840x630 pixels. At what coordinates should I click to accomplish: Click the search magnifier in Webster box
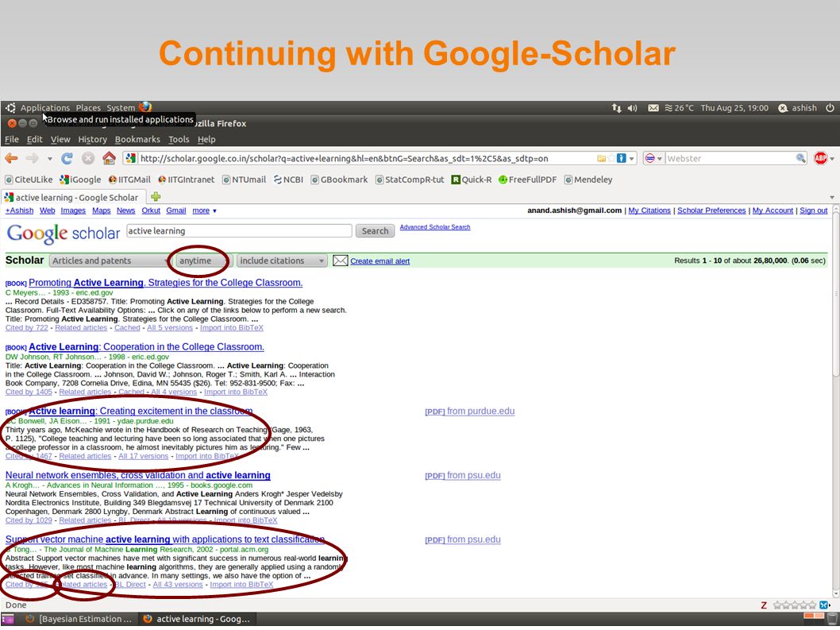click(x=800, y=158)
